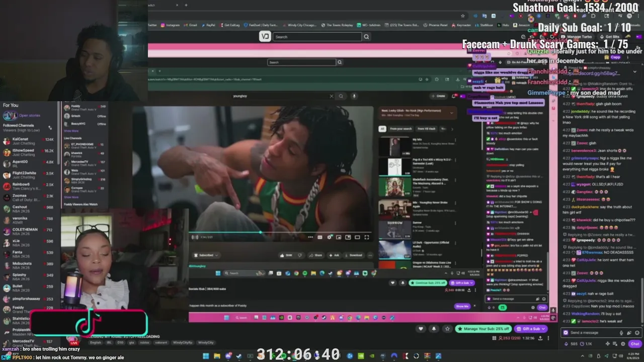Click the YouTube Create button

(439, 96)
